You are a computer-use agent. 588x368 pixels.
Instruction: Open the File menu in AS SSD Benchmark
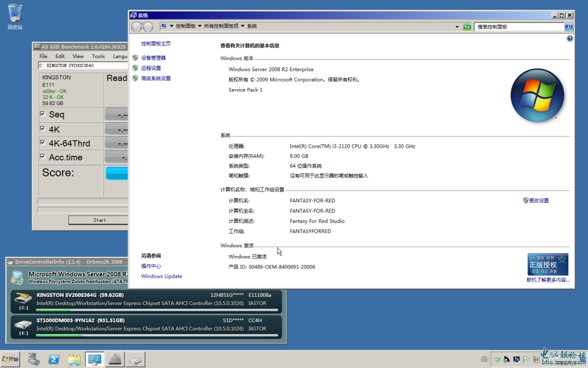(x=42, y=56)
